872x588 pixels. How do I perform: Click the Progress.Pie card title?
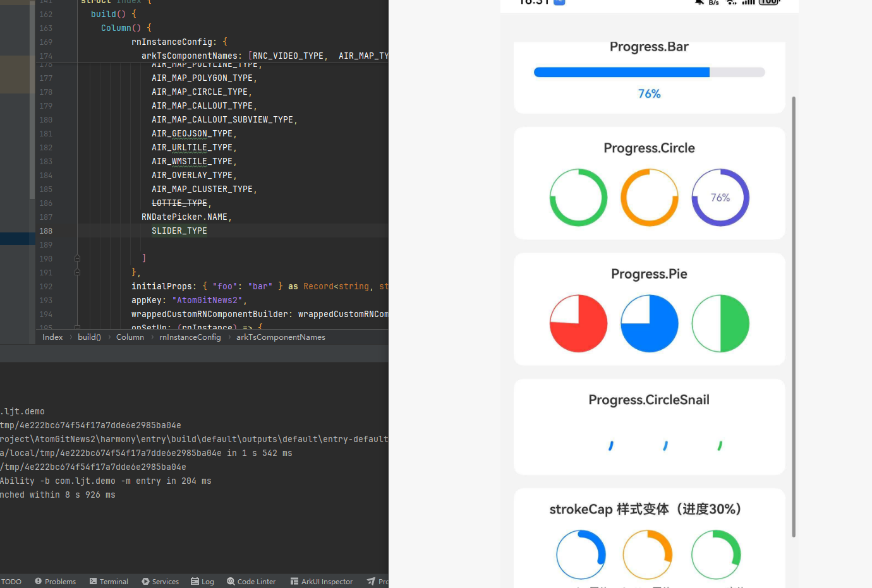649,273
